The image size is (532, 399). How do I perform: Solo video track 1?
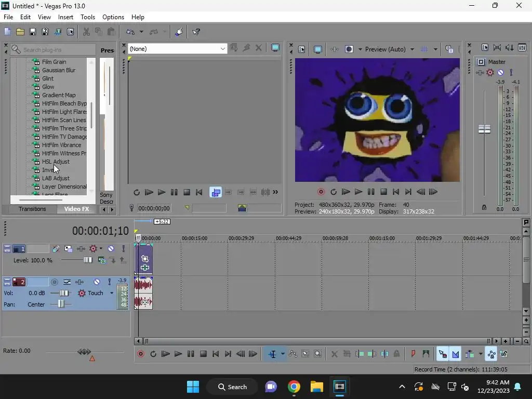click(124, 248)
